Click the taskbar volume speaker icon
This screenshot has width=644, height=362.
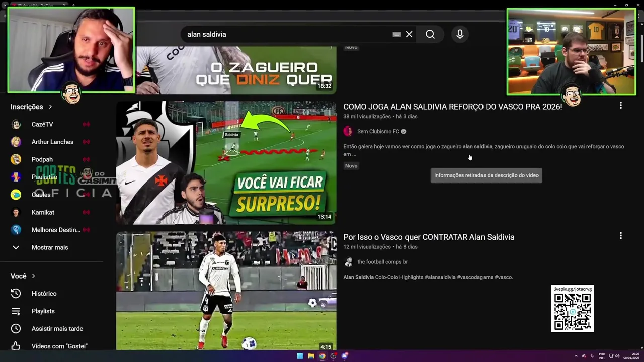coord(617,356)
